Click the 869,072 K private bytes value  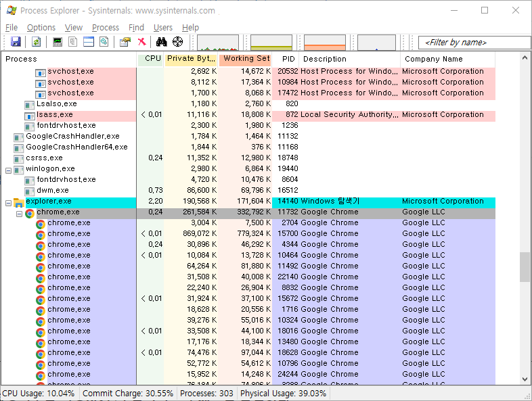[200, 233]
